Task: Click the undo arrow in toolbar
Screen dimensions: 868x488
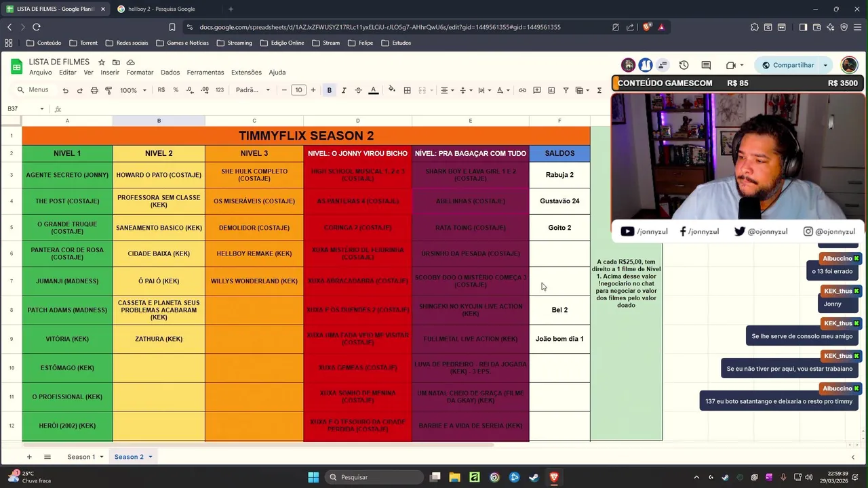Action: tap(65, 90)
